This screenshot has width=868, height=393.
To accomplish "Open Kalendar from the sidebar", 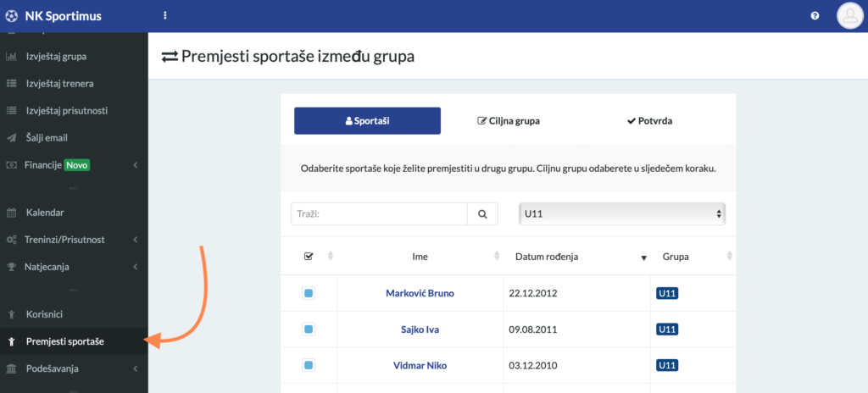I will [x=45, y=213].
